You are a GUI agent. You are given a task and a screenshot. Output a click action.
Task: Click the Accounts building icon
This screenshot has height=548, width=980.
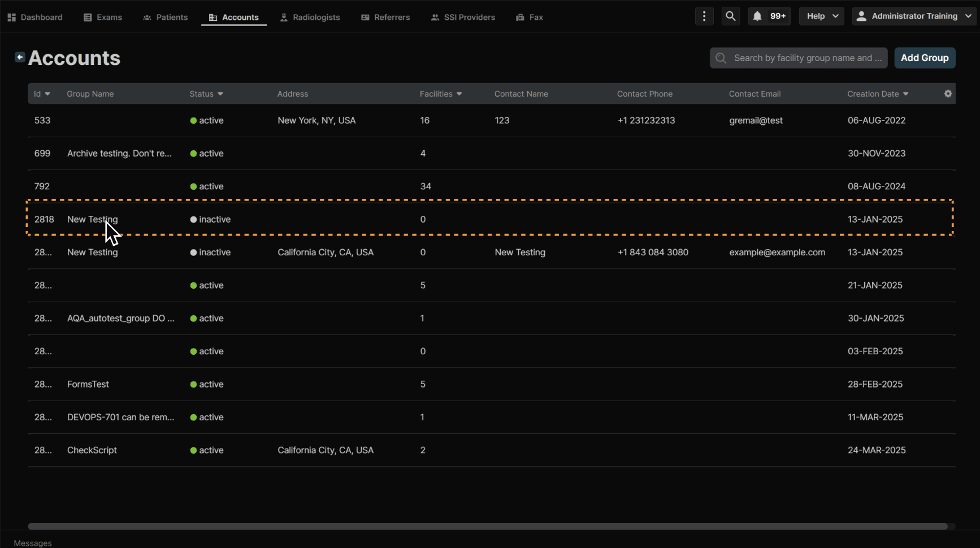click(213, 18)
